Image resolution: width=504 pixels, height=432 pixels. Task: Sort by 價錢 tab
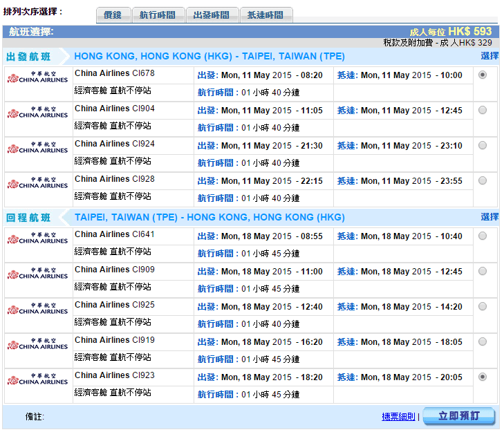coord(112,15)
